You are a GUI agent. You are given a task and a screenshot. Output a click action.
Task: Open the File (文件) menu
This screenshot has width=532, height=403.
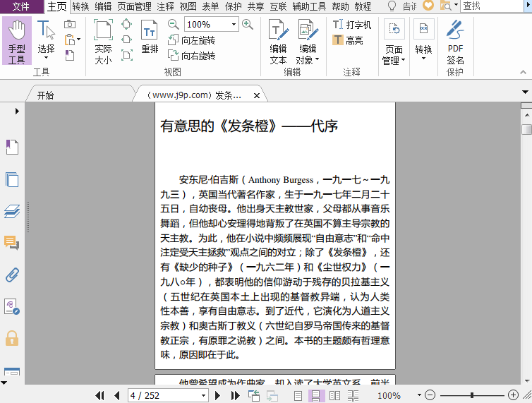pyautogui.click(x=21, y=6)
